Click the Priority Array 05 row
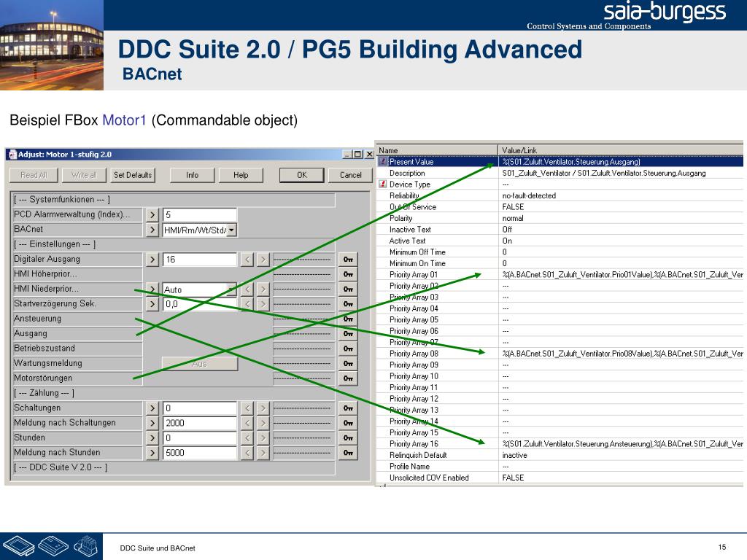This screenshot has width=747, height=560. [560, 319]
